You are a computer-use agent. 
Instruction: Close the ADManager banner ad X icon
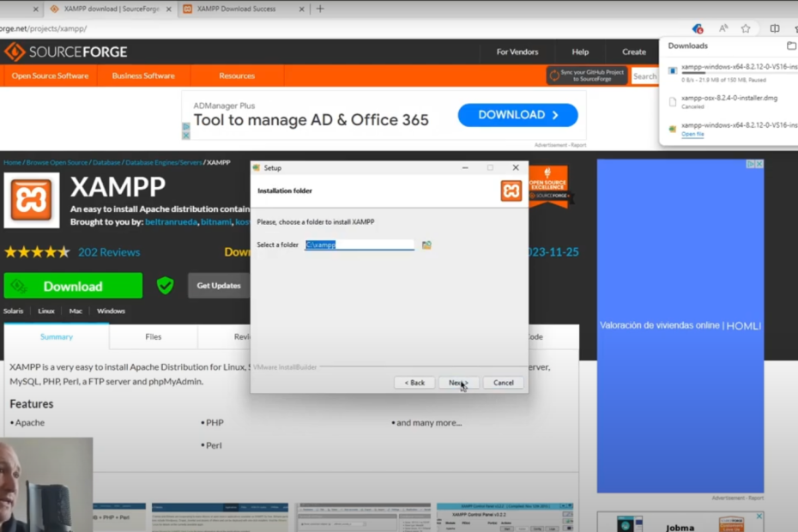(x=185, y=136)
